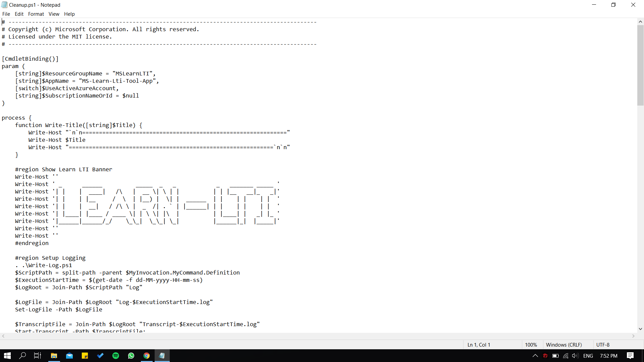Viewport: 644px width, 362px height.
Task: Open the Format menu
Action: point(36,14)
